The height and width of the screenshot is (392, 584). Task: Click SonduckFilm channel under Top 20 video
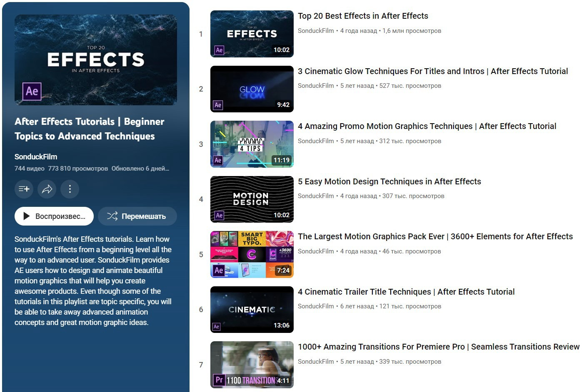316,31
